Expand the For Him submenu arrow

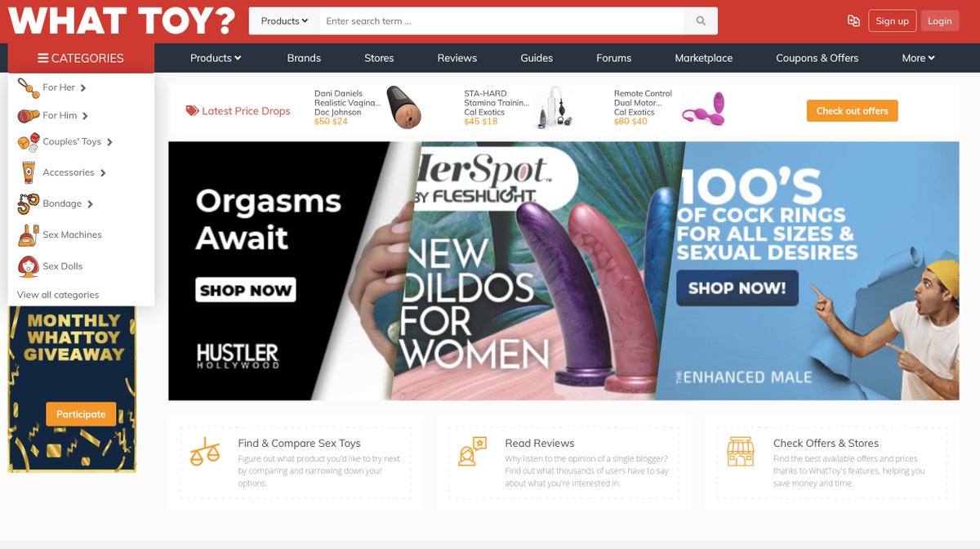tap(85, 116)
